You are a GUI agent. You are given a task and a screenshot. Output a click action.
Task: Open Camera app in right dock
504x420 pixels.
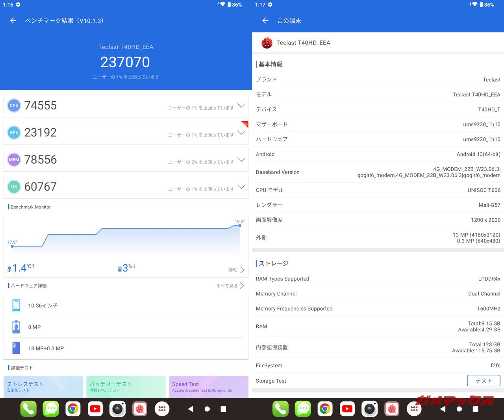click(x=369, y=409)
